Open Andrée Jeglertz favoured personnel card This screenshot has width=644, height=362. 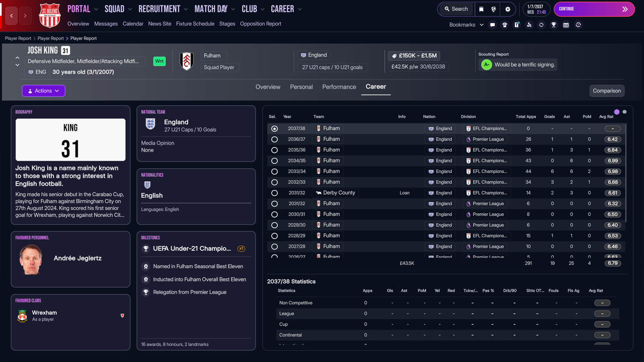tap(70, 259)
